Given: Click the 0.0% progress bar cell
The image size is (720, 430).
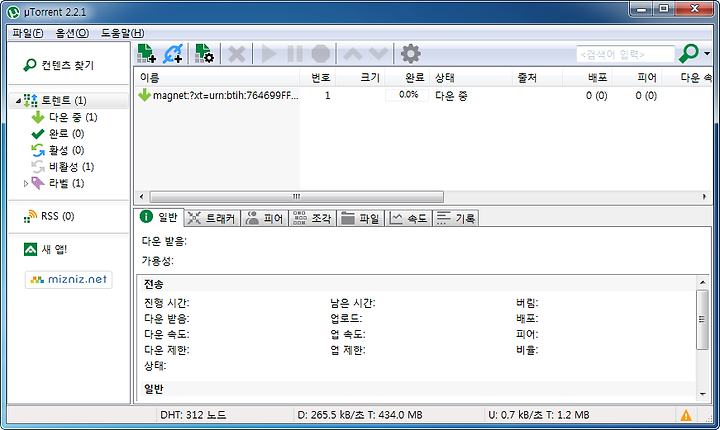Looking at the screenshot, I should coord(407,95).
